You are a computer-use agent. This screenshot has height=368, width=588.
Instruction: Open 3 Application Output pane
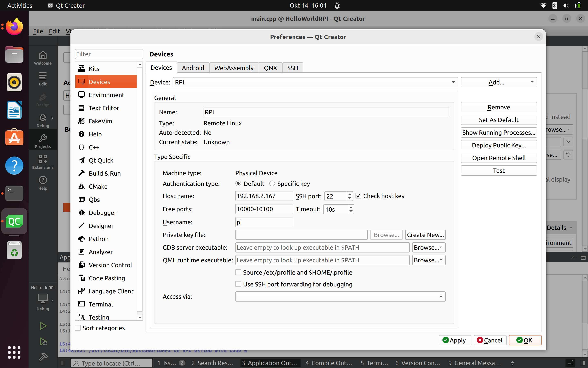tap(270, 363)
